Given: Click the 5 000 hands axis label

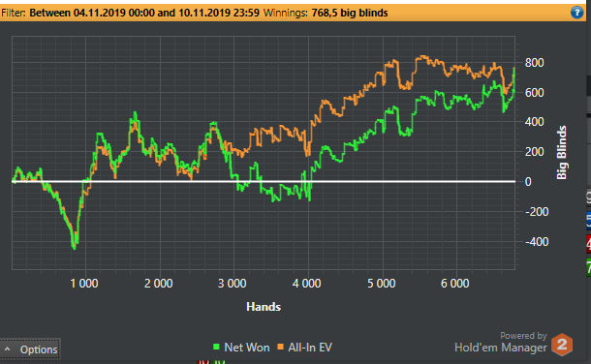Looking at the screenshot, I should click(382, 284).
